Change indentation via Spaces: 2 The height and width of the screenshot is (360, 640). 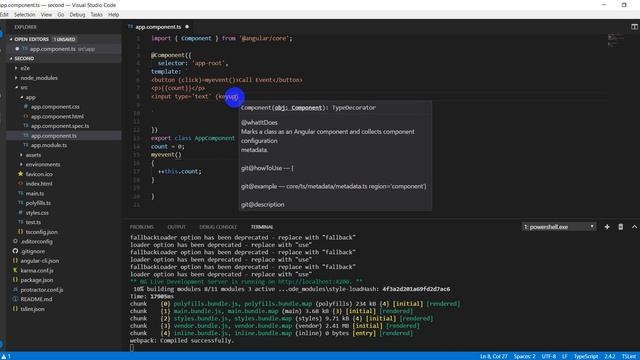pyautogui.click(x=524, y=356)
